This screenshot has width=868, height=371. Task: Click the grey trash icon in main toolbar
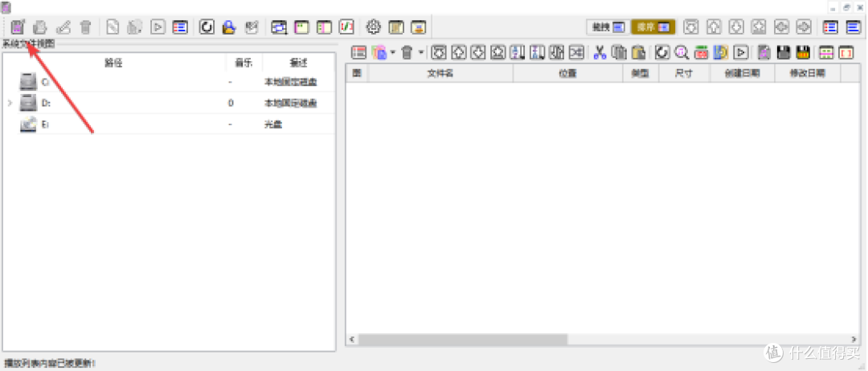click(85, 26)
